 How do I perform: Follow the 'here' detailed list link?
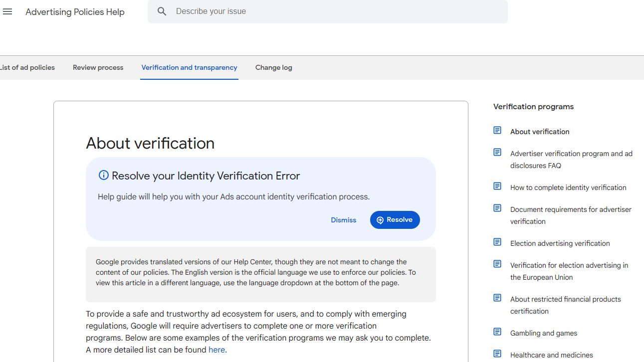216,350
